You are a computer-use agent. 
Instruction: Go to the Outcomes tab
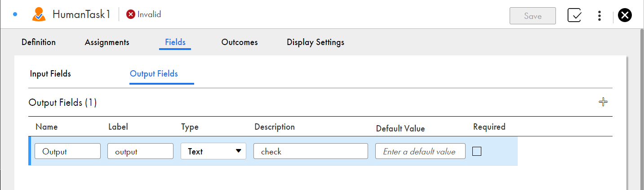[240, 42]
